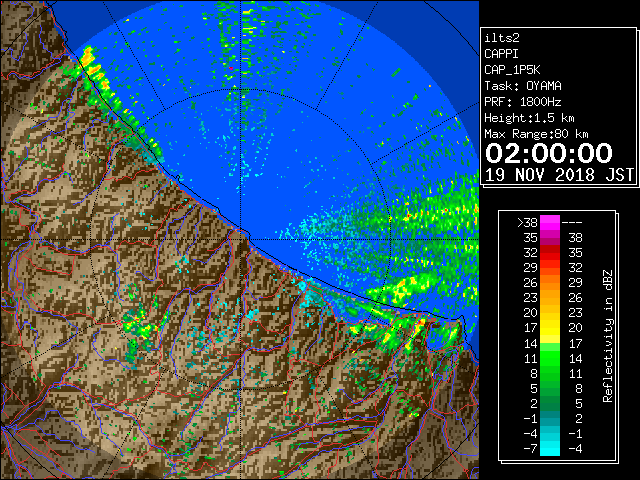This screenshot has width=640, height=480.
Task: Select the 'Task: OYAMA' line
Action: click(x=523, y=86)
